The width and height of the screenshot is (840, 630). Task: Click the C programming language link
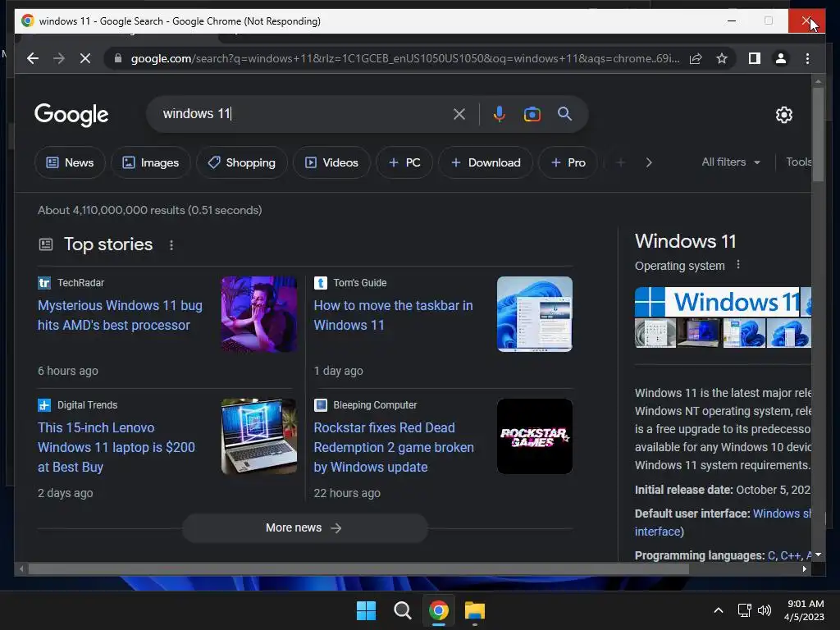click(771, 555)
